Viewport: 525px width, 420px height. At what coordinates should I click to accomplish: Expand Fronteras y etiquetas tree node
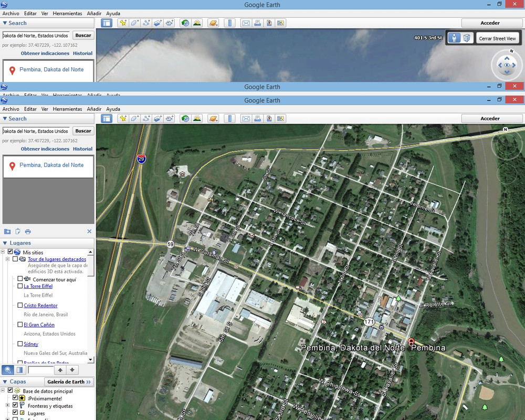7,405
